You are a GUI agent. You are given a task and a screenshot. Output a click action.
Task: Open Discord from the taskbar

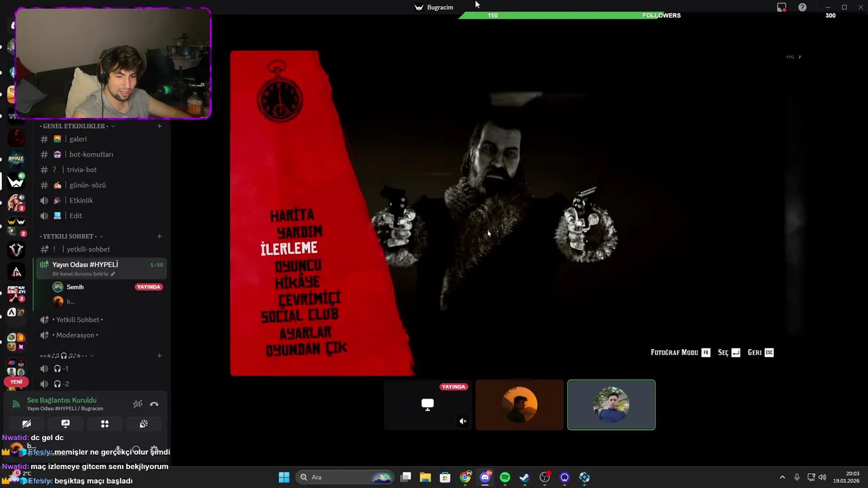click(x=485, y=477)
